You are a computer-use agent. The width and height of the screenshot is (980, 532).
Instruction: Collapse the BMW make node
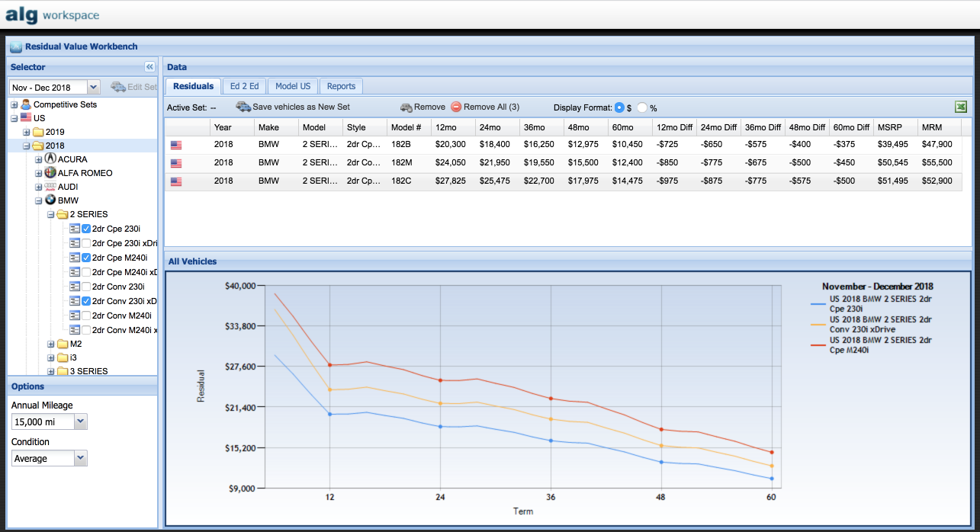(39, 200)
